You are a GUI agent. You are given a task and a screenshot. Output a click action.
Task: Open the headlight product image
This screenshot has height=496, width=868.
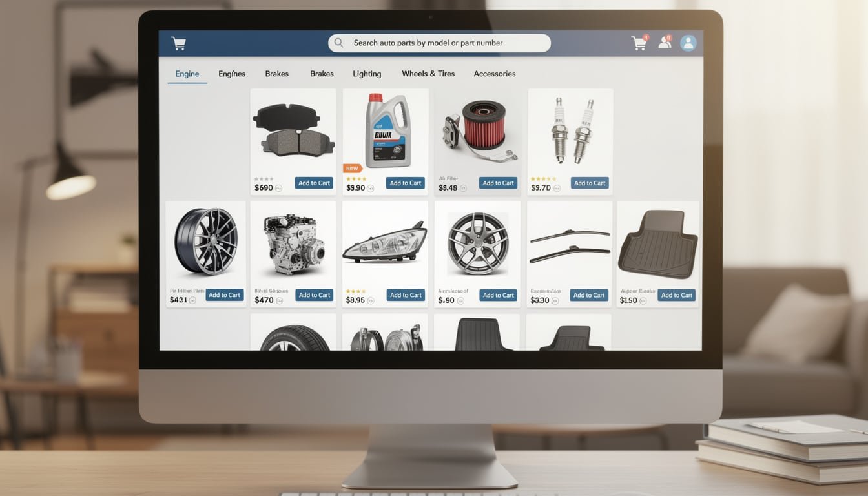pos(385,243)
